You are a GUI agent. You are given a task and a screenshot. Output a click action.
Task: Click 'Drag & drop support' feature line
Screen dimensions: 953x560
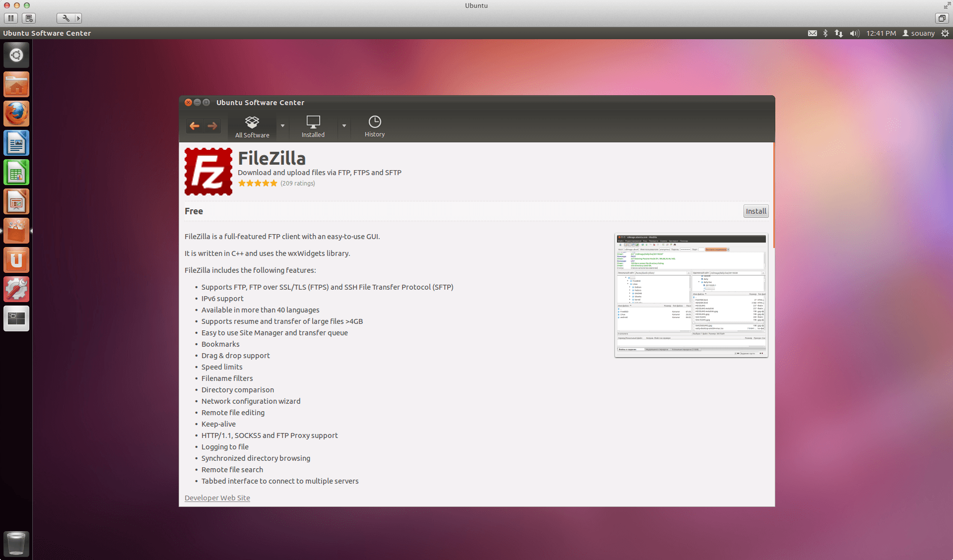click(236, 356)
